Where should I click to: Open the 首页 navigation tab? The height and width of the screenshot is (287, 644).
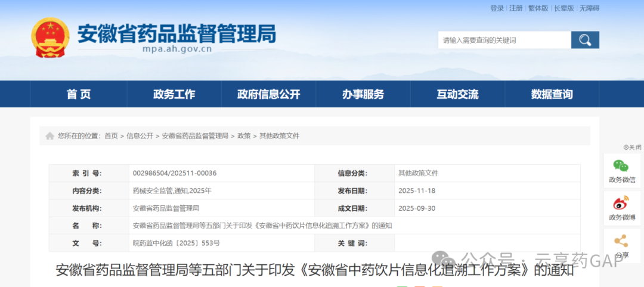click(79, 94)
